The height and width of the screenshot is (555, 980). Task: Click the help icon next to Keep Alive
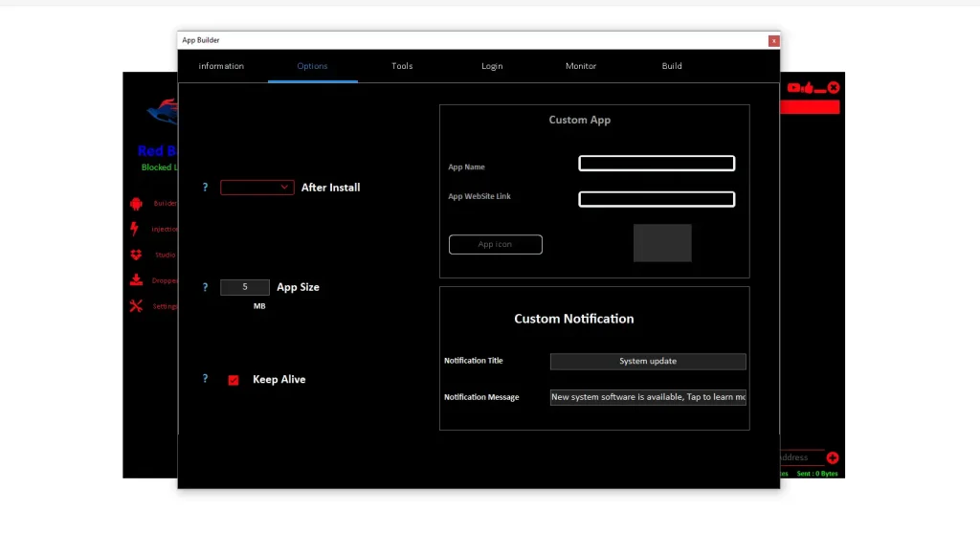(x=205, y=379)
